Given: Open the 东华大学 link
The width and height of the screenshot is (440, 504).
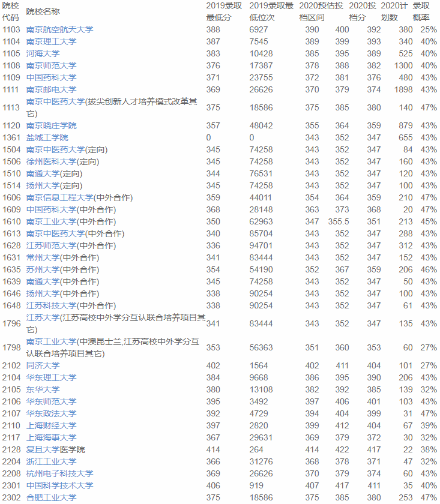Looking at the screenshot, I should point(43,389).
